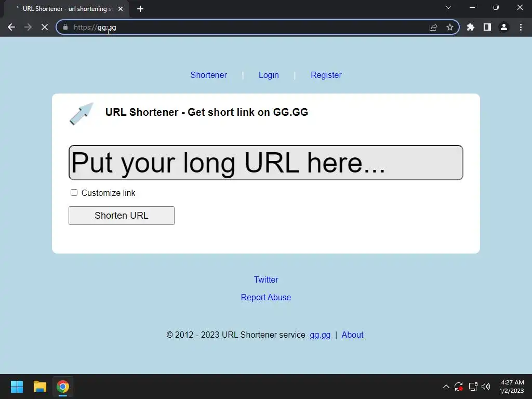Select the Chrome taskbar icon
This screenshot has width=532, height=399.
63,387
